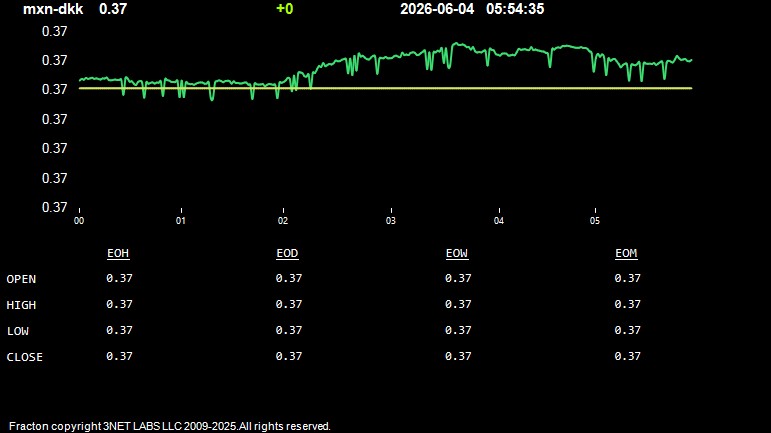Screen dimensions: 771x433
Task: Click the bottom 0.37 y-axis label
Action: pos(55,207)
